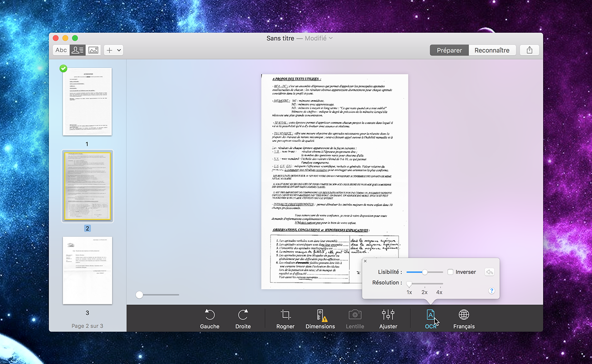Enable the Inverser checkbox
Screen dimensions: 592x364
tap(450, 272)
